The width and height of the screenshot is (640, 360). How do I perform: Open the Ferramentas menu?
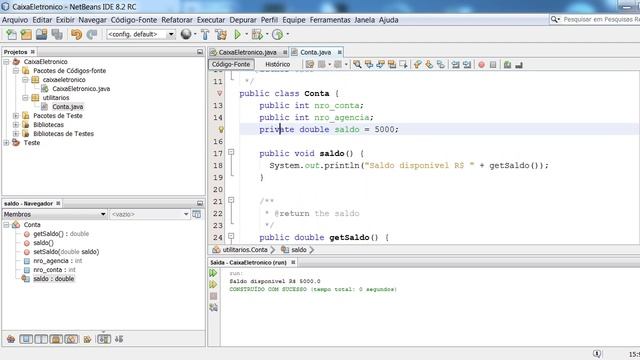330,20
